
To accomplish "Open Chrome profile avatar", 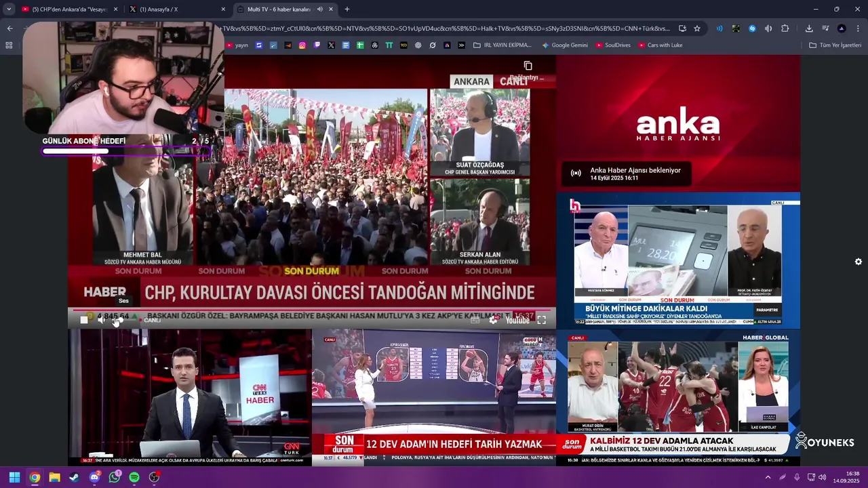I will click(842, 28).
